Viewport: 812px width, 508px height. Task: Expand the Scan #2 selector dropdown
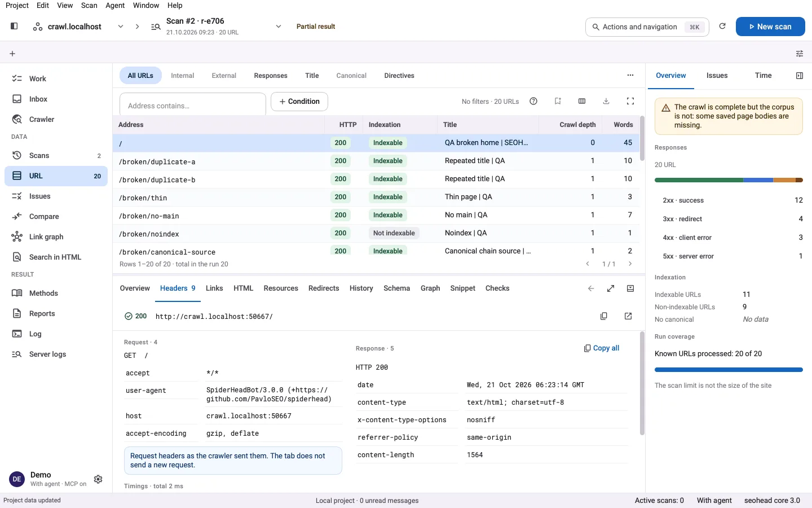tap(279, 27)
